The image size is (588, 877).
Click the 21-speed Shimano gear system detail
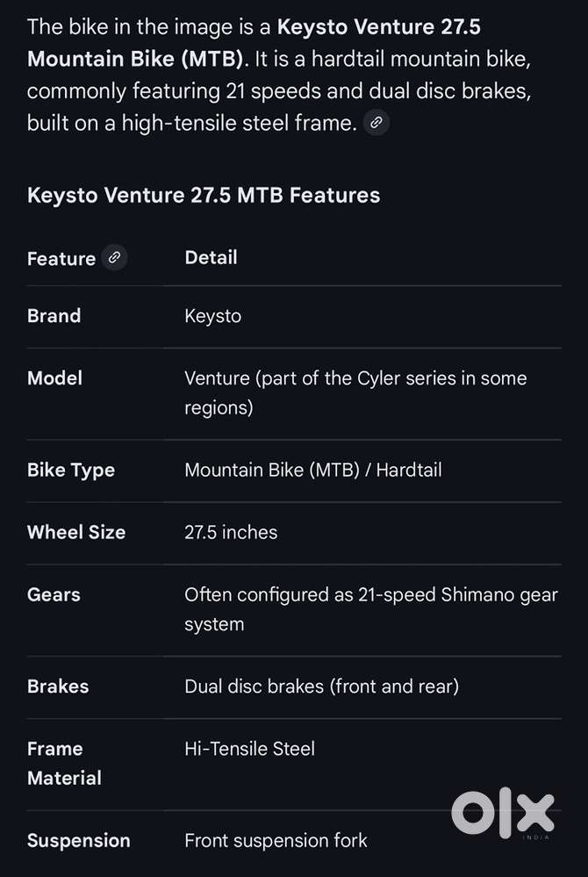[x=370, y=608]
